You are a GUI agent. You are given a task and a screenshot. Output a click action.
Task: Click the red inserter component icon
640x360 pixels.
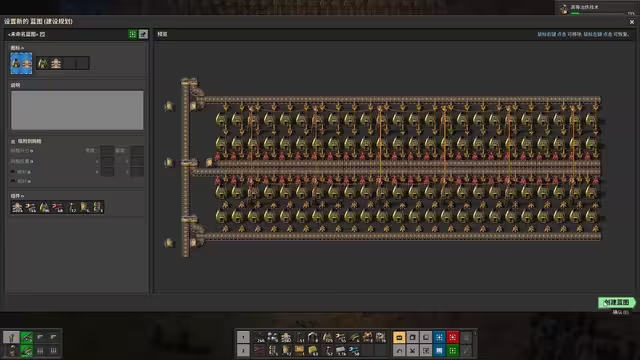point(58,207)
